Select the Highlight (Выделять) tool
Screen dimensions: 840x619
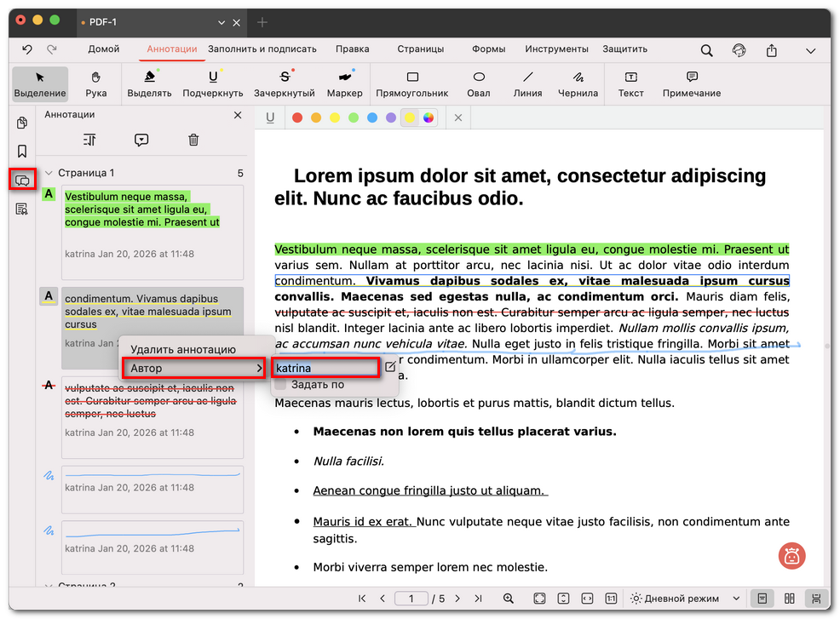pyautogui.click(x=149, y=83)
